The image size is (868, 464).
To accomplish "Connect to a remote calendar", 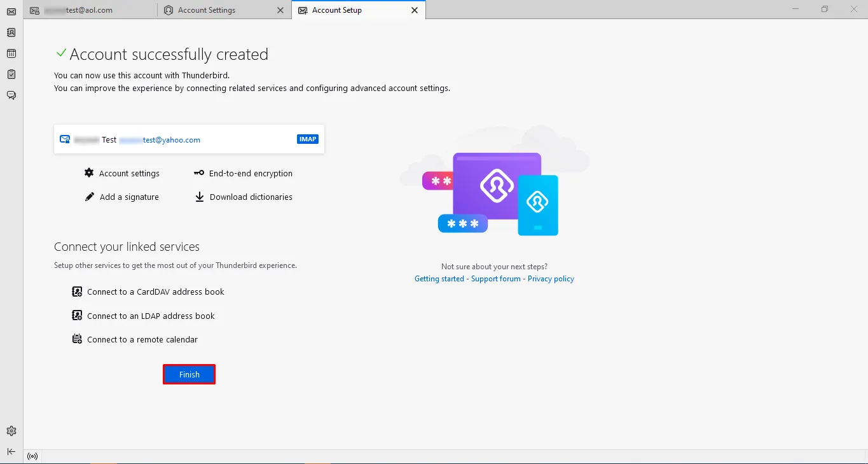I will coord(142,339).
